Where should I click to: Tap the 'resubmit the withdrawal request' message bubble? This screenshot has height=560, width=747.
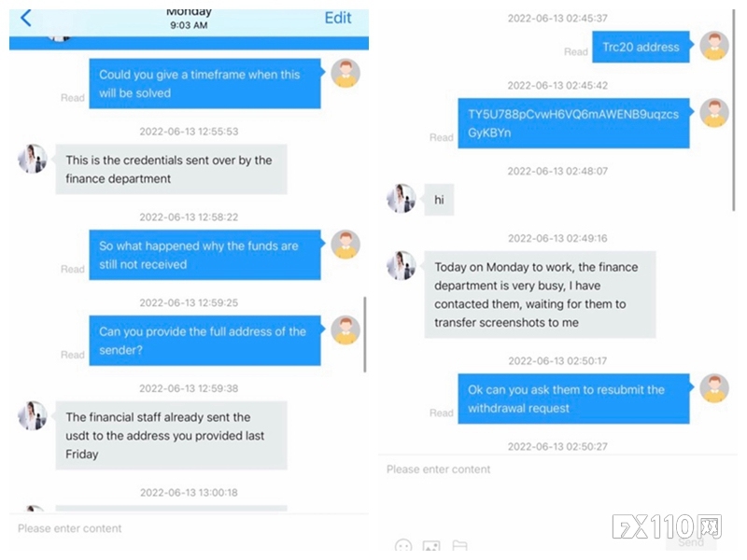click(x=573, y=399)
